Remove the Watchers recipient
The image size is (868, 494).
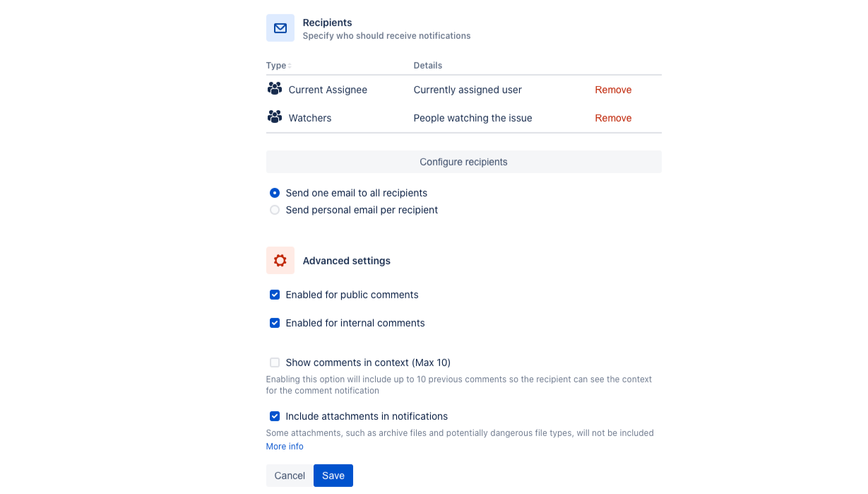coord(613,118)
